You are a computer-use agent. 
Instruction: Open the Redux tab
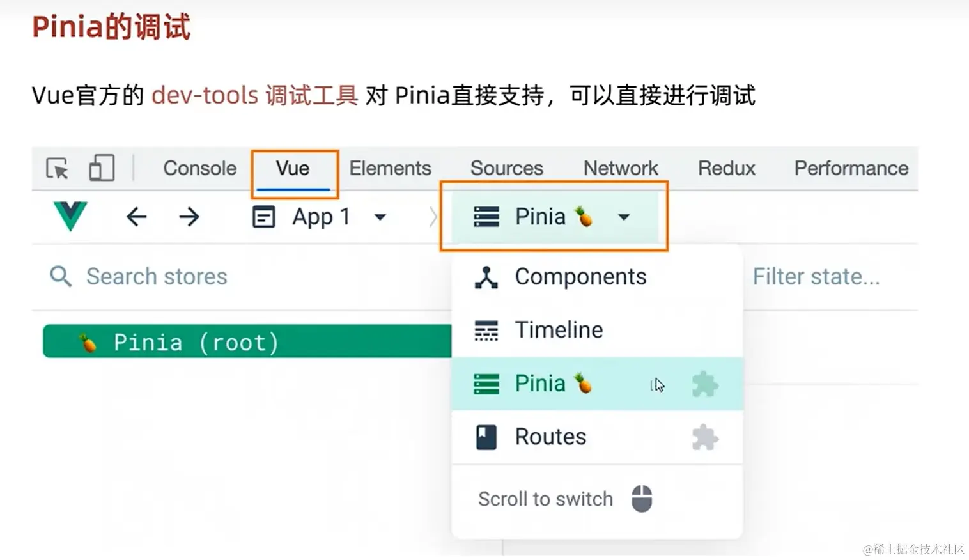click(x=727, y=168)
